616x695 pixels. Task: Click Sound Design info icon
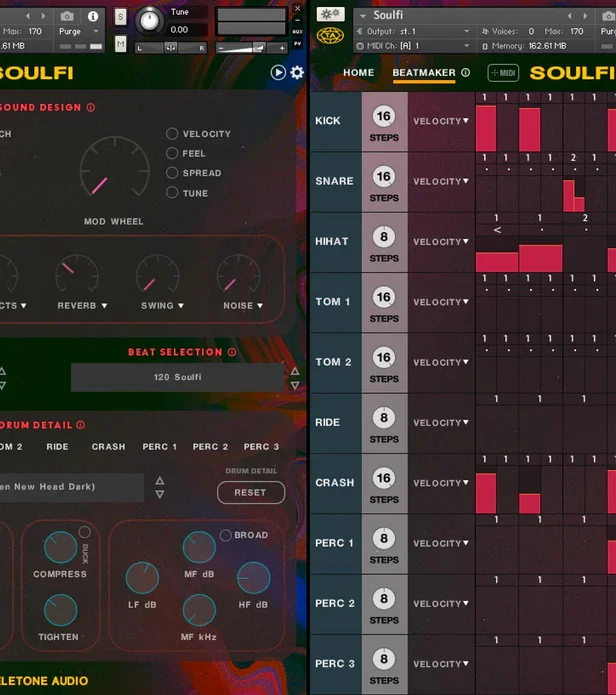pos(91,107)
